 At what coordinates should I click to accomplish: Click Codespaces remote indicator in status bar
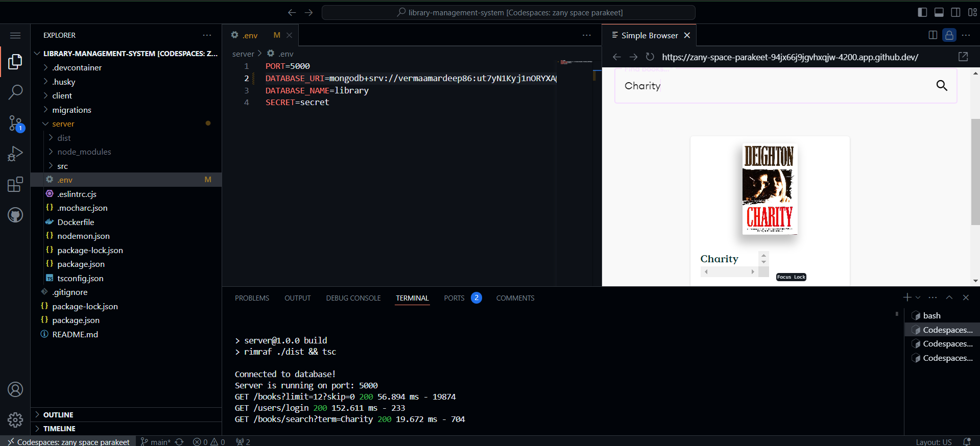click(68, 442)
